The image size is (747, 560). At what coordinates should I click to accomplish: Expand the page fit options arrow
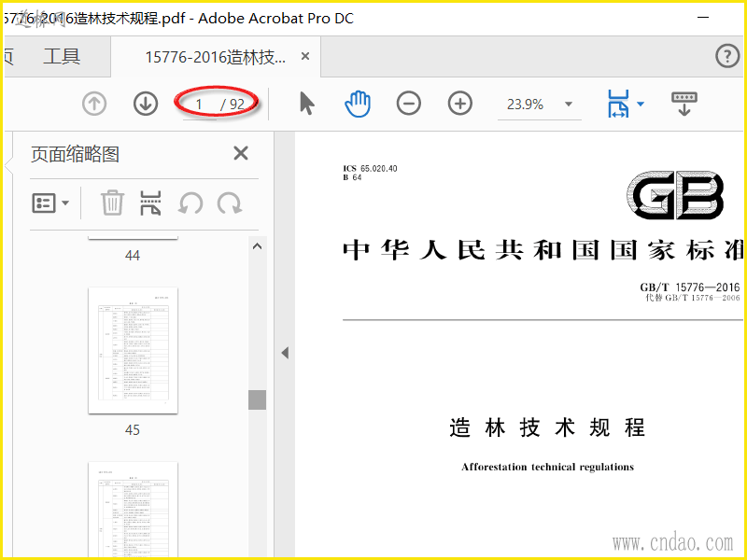click(641, 104)
